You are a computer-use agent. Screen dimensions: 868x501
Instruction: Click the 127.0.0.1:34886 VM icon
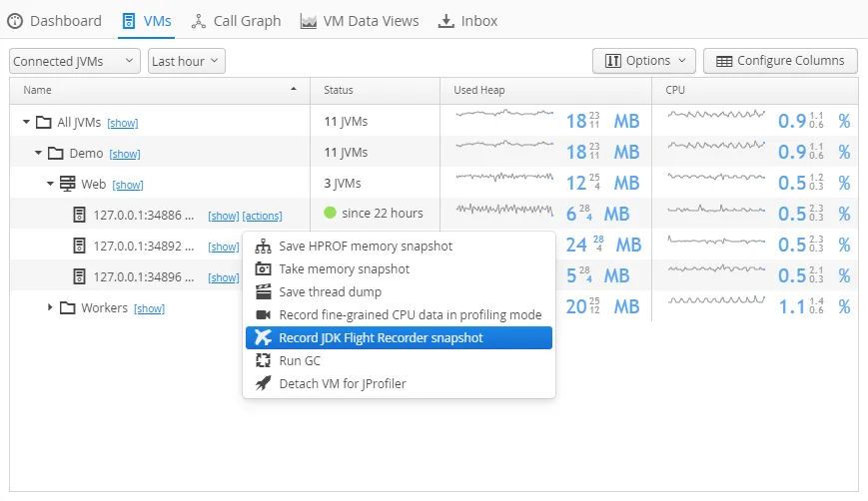[x=80, y=215]
